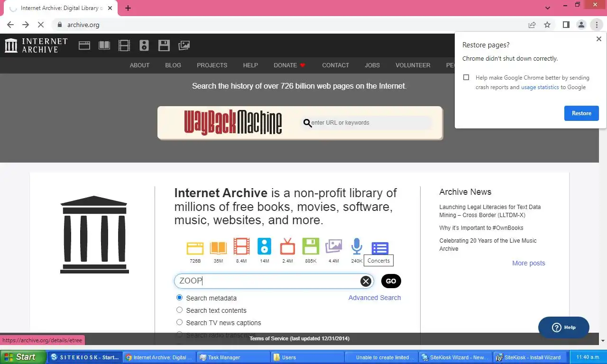
Task: Open the VOLUNTEER menu item
Action: [413, 65]
